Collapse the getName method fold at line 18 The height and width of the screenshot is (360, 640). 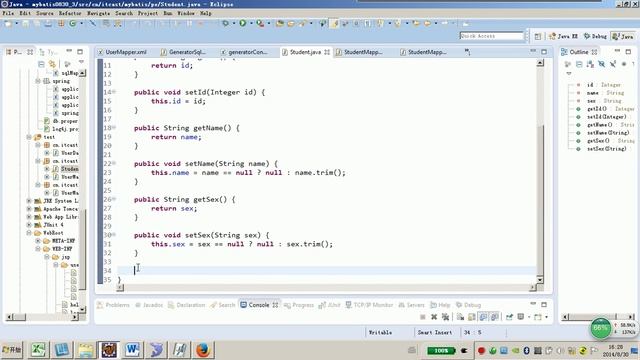(x=114, y=127)
